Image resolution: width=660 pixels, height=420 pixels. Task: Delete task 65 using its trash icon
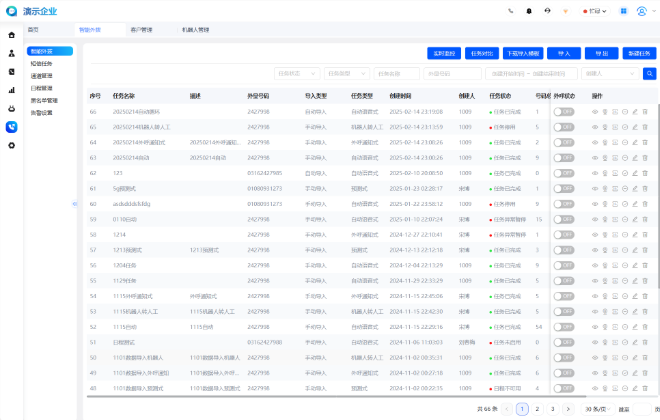point(646,127)
